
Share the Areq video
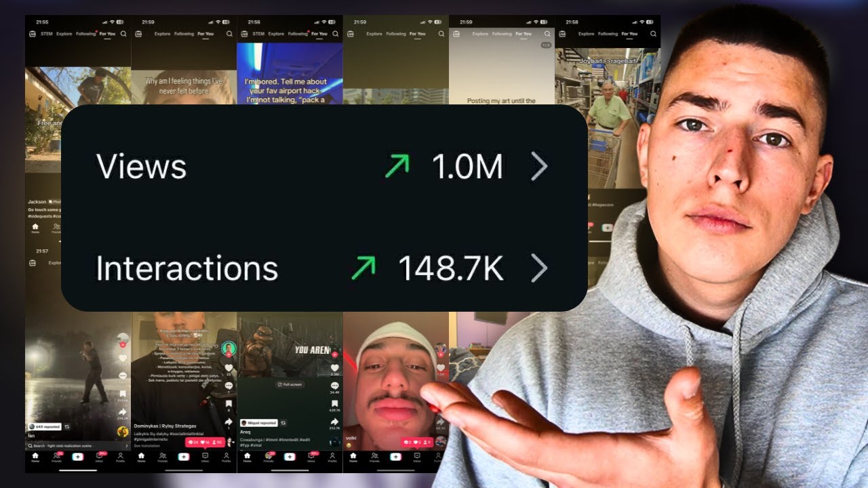coord(334,422)
